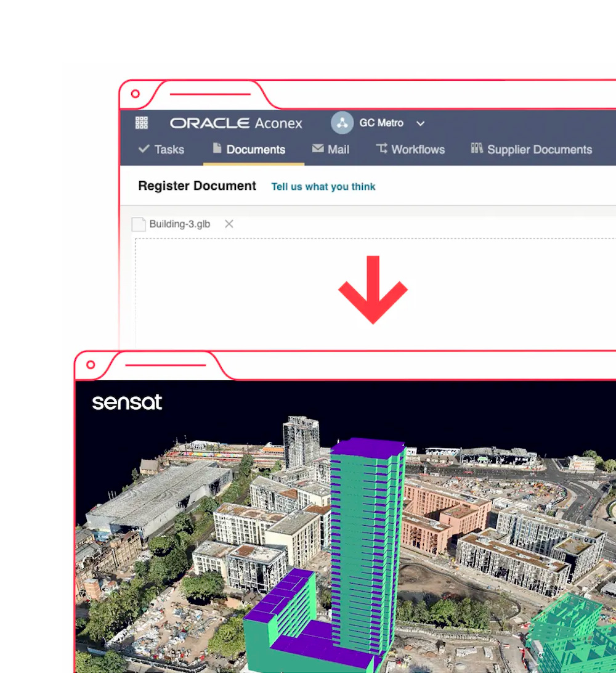Open the 'Tell us what you think' link

tap(323, 187)
